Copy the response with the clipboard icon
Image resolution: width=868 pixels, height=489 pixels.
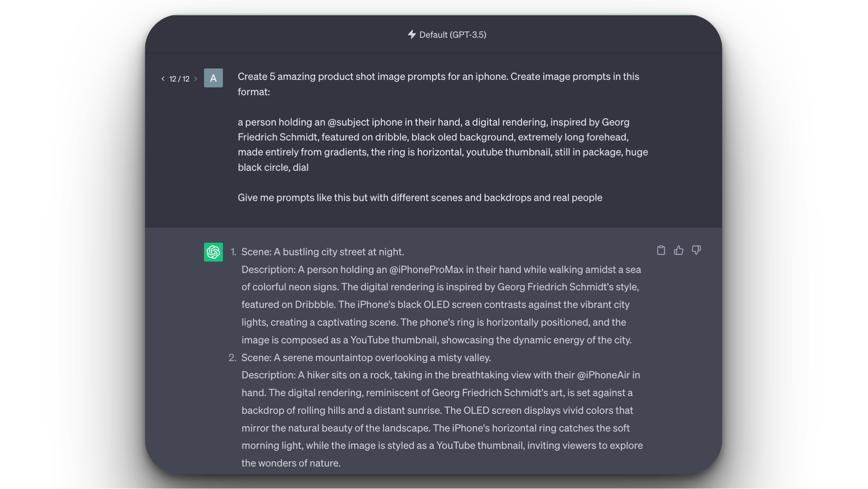click(661, 250)
